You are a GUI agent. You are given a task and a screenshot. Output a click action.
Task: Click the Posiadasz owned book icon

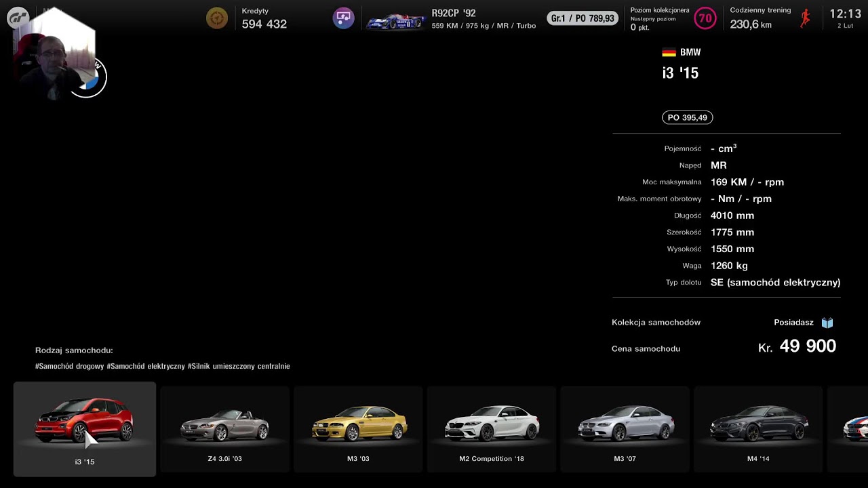pos(827,323)
